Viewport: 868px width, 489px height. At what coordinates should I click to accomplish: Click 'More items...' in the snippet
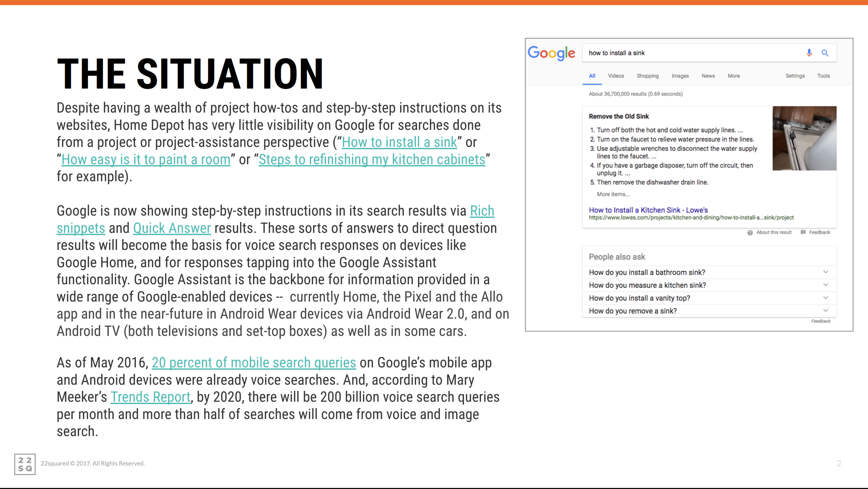pyautogui.click(x=613, y=194)
